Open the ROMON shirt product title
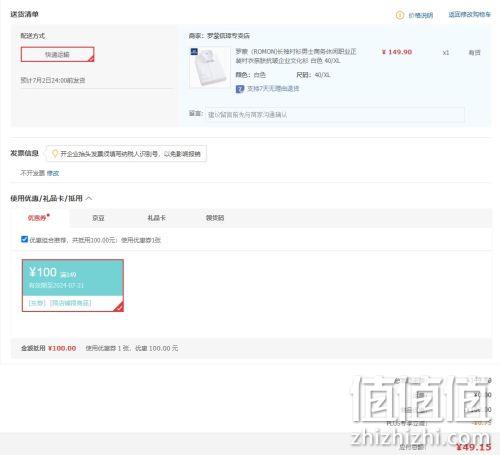Screen dimensions: 500x455 [295, 56]
